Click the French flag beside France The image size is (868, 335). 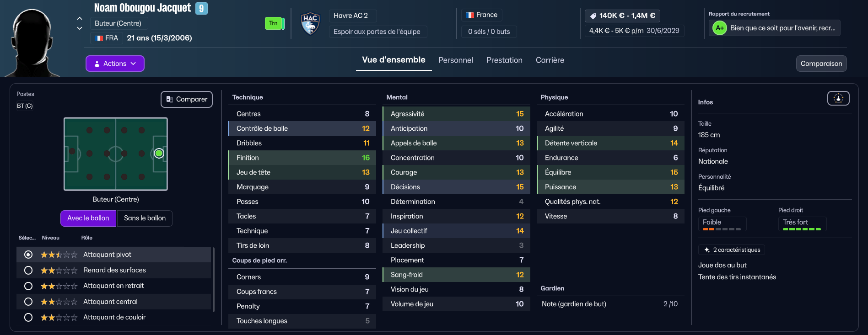pos(469,15)
